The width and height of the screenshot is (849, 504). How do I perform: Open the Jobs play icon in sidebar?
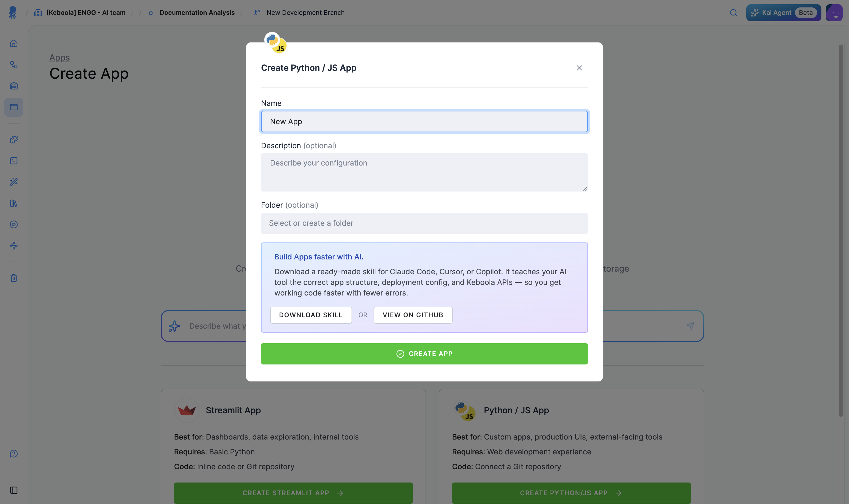(14, 224)
